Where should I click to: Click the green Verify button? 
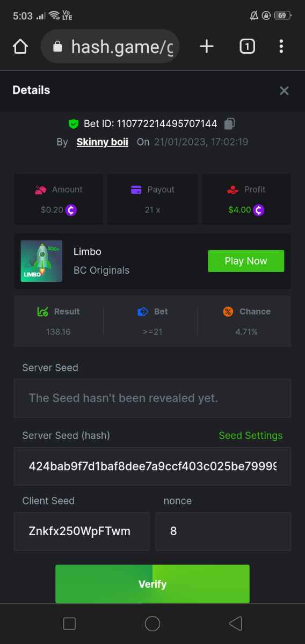point(152,584)
